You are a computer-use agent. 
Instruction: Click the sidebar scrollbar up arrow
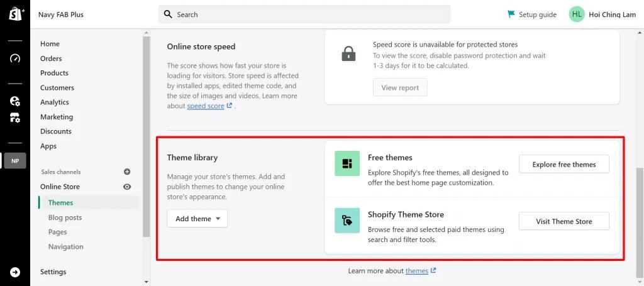146,33
